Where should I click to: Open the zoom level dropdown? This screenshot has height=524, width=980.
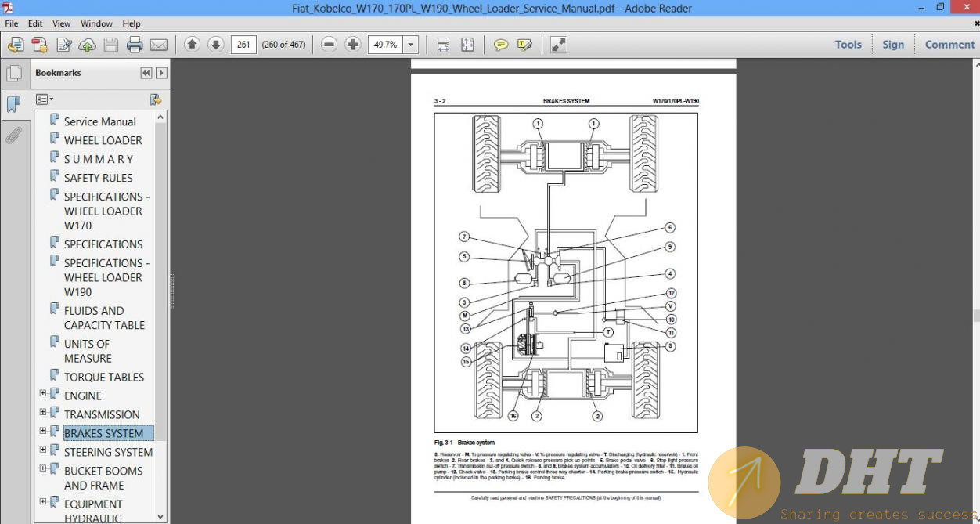click(x=411, y=45)
